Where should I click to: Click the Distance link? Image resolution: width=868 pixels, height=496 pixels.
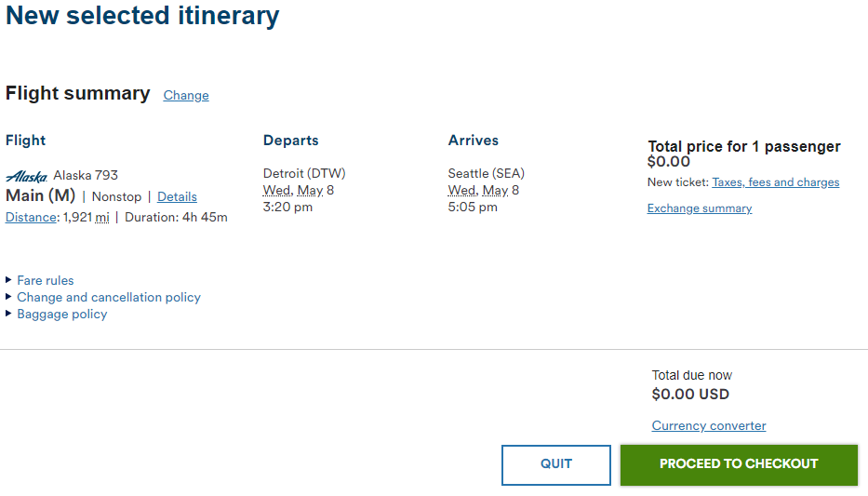tap(31, 217)
